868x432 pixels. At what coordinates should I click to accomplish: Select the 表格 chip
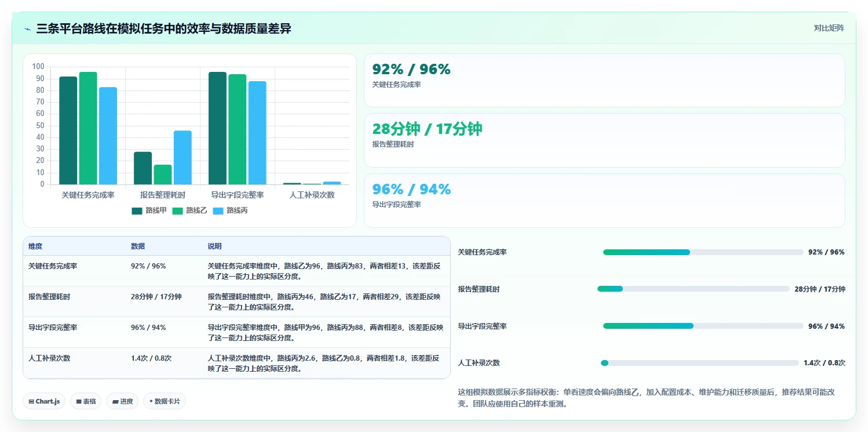point(86,401)
